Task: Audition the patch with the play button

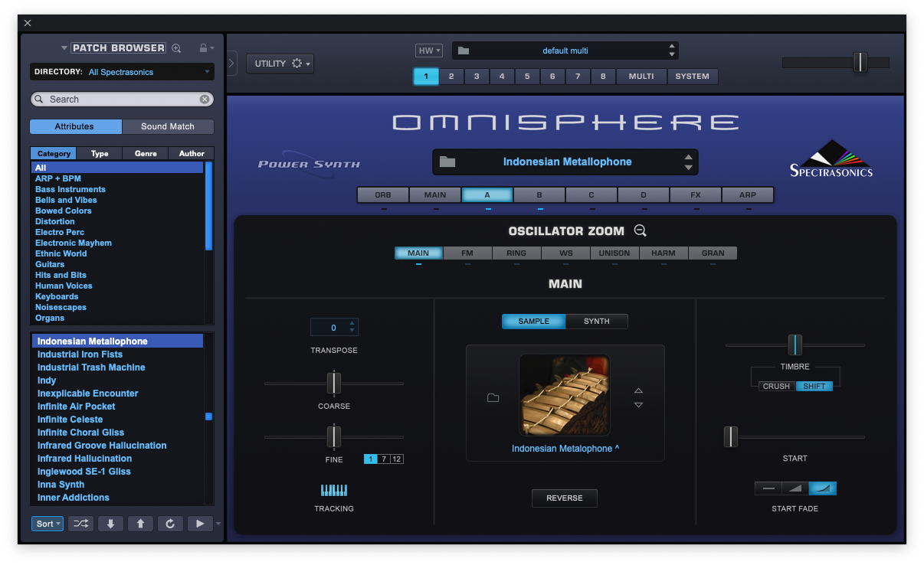Action: click(200, 524)
